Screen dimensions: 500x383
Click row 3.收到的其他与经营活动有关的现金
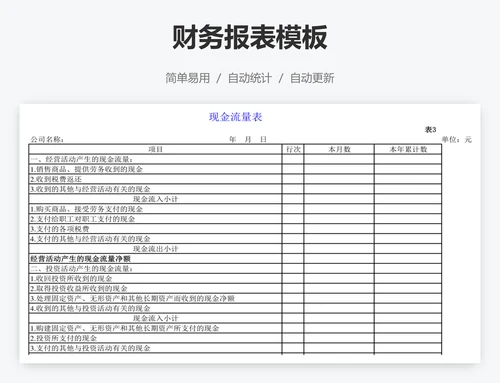coord(235,189)
